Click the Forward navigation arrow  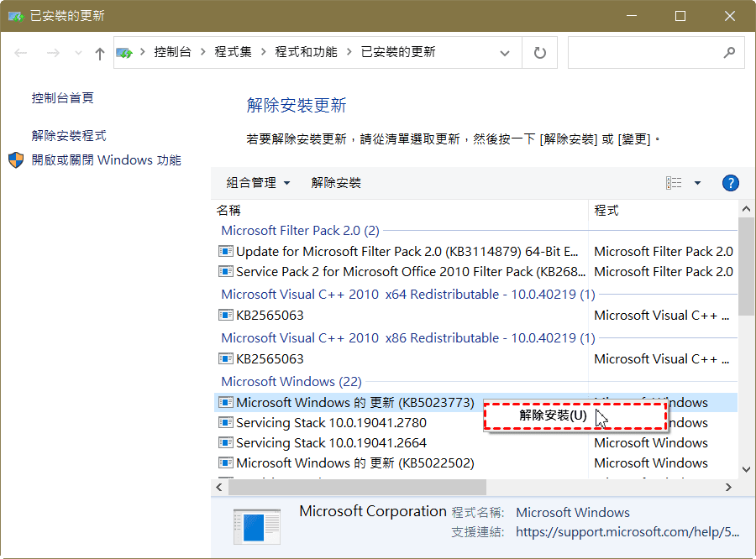point(53,53)
